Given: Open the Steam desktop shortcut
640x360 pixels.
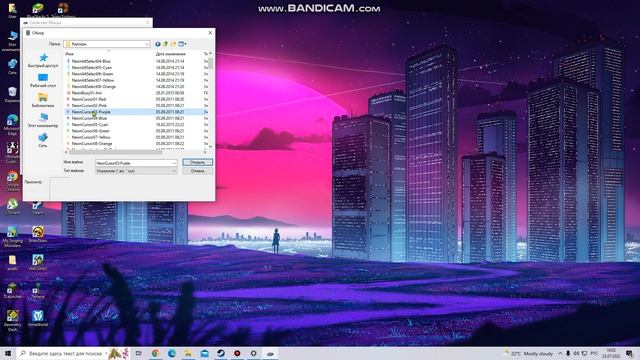Looking at the screenshot, I should pyautogui.click(x=38, y=207).
